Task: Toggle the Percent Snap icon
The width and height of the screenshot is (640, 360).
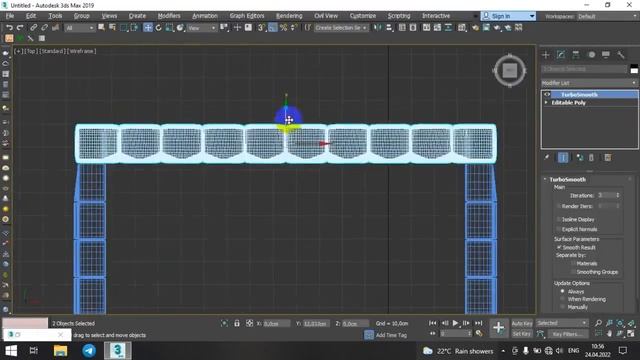Action: coord(283,27)
